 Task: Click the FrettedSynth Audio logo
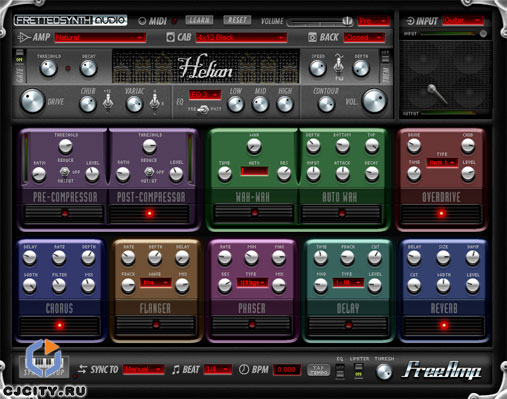point(70,20)
